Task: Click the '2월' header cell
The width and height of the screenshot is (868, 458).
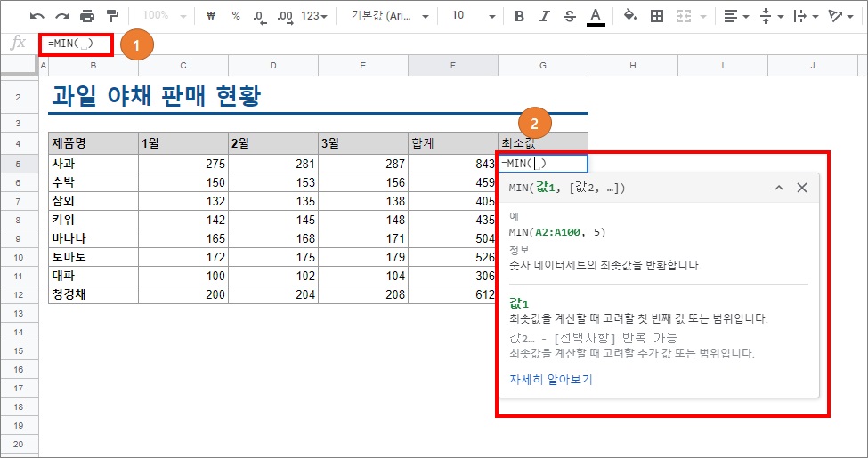Action: 273,143
